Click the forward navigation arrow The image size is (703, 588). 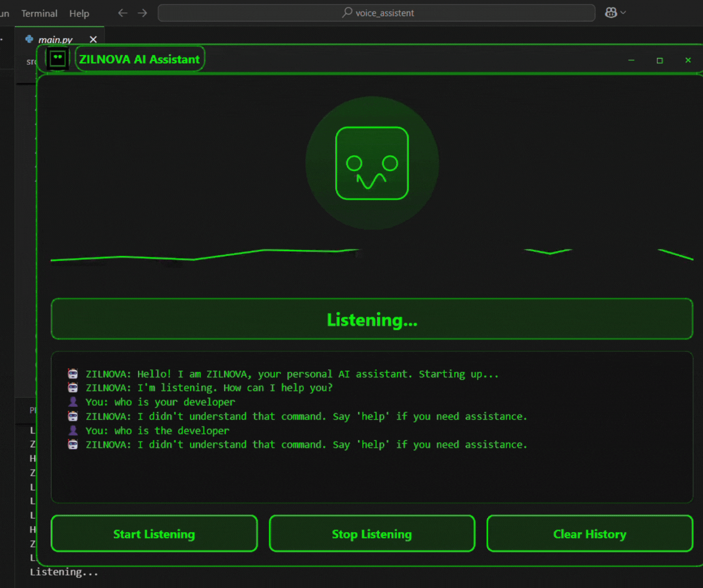coord(142,13)
